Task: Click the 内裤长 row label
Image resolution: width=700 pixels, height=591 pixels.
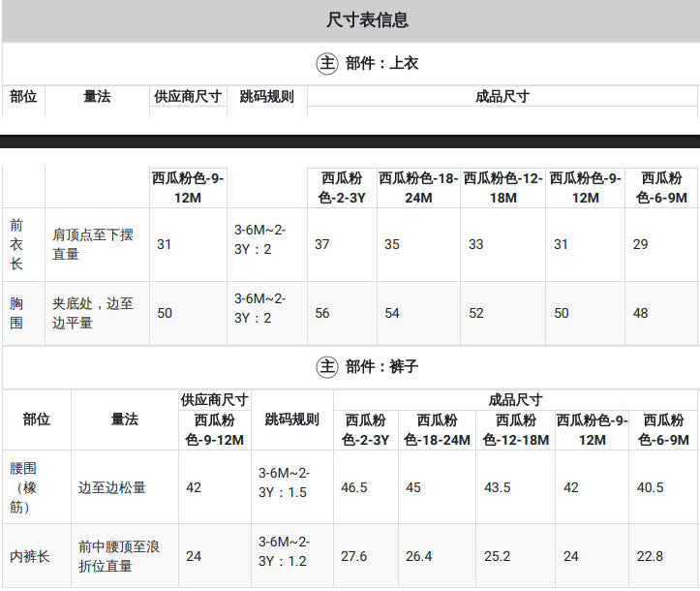Action: point(29,556)
